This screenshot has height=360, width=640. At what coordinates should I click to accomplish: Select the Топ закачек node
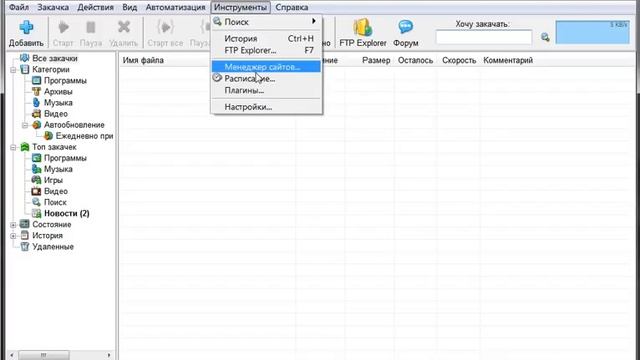point(54,147)
